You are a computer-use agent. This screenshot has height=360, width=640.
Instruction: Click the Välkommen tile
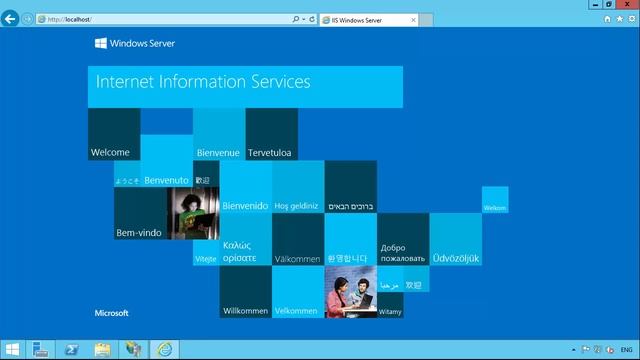[x=298, y=239]
